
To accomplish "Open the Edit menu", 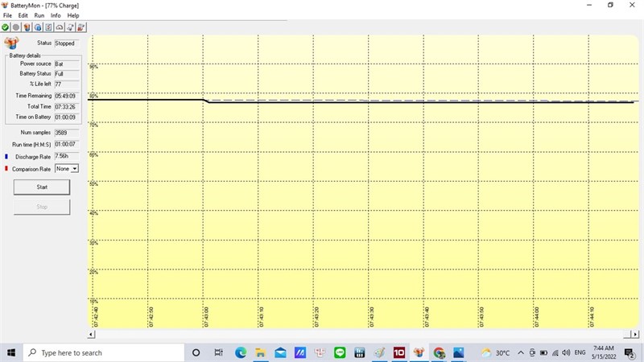I will [23, 15].
